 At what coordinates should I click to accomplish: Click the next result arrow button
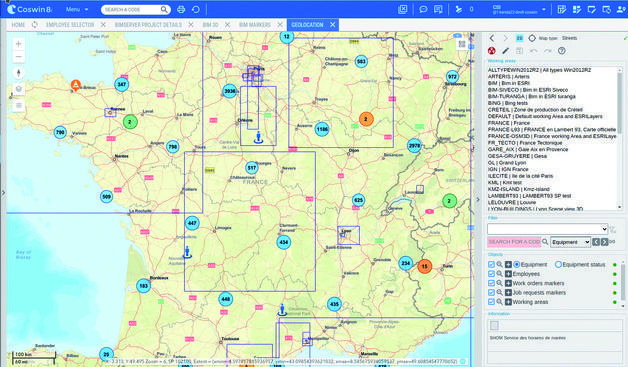[x=604, y=242]
